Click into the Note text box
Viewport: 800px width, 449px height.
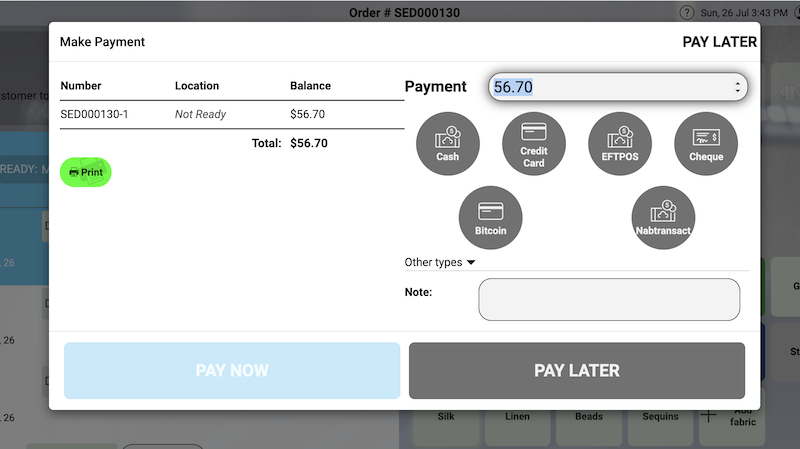coord(609,300)
